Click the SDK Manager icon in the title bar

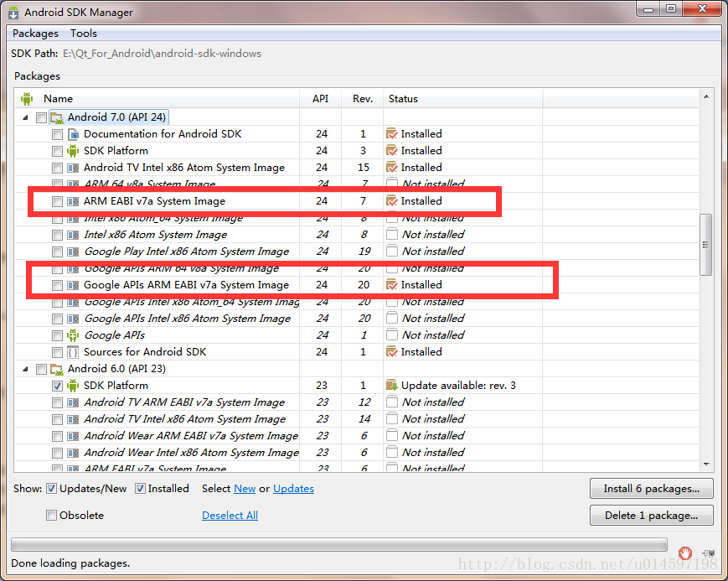(x=11, y=11)
